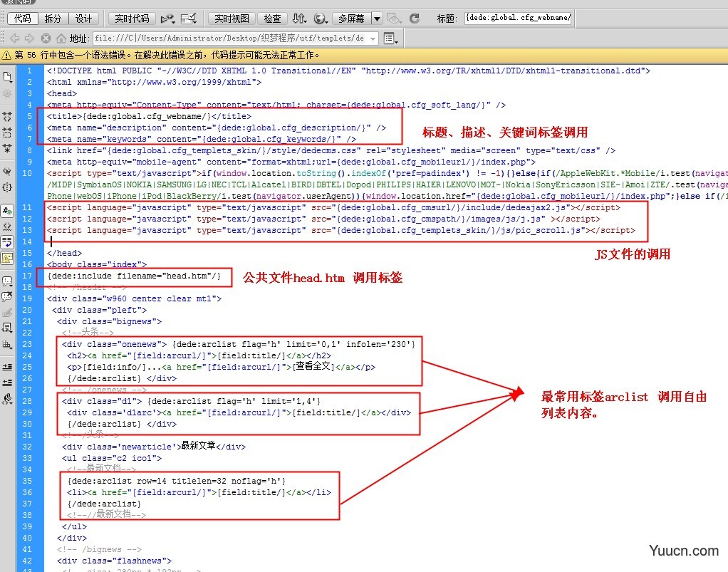Toggle word wrap in the coding toolbar
Image resolution: width=728 pixels, height=572 pixels.
[7, 242]
